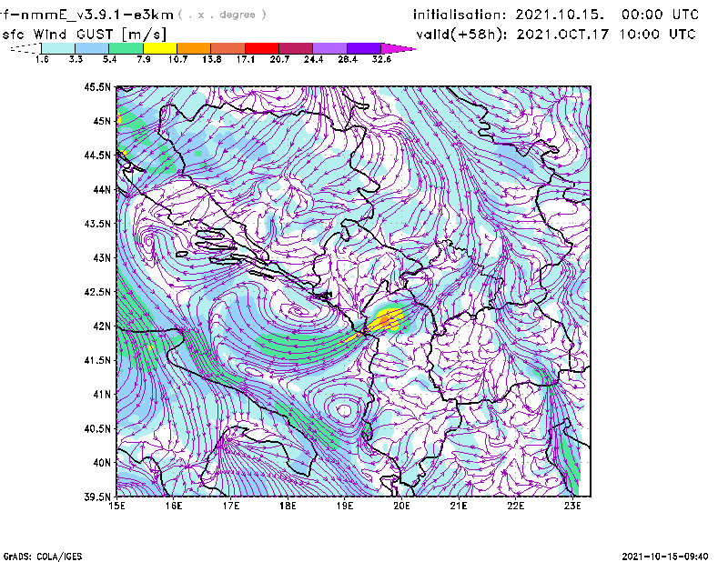Viewport: 728px width, 562px height.
Task: Click the 18E longitude label
Action: tap(288, 506)
